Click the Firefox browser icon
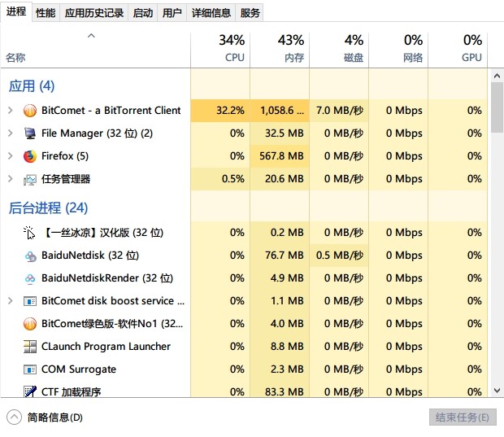Image resolution: width=504 pixels, height=437 pixels. (30, 156)
